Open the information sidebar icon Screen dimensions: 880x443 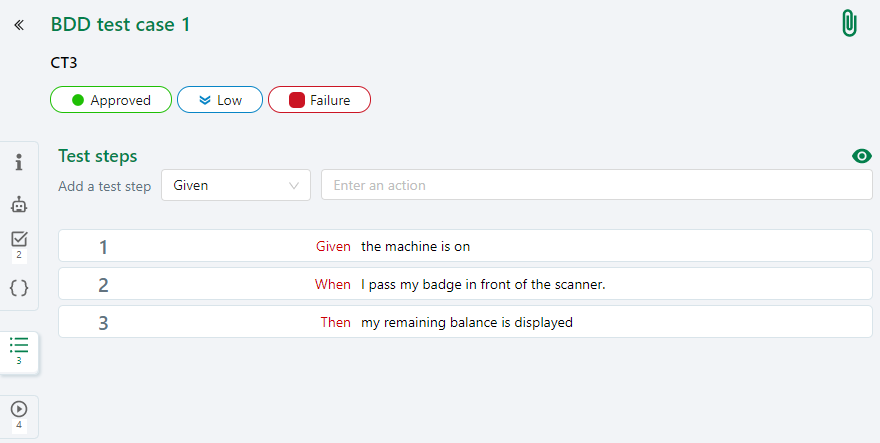pos(19,163)
